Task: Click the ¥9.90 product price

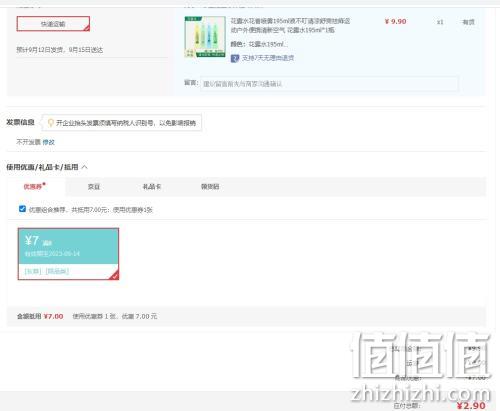Action: point(395,22)
